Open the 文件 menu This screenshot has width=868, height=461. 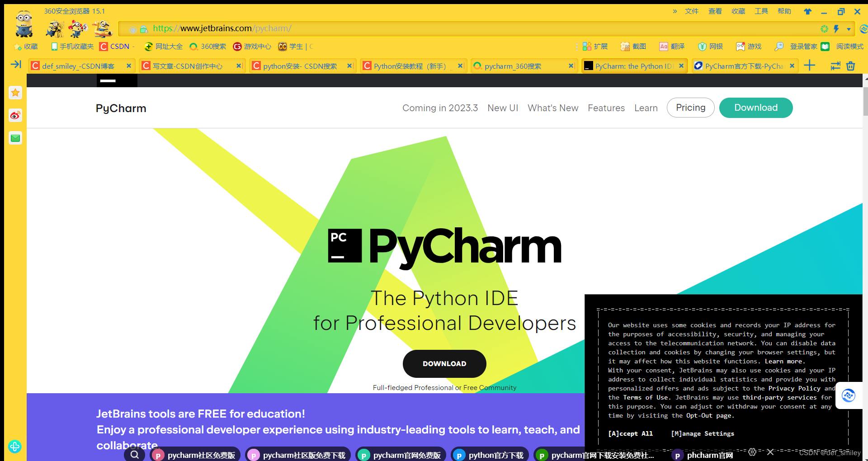pyautogui.click(x=692, y=11)
